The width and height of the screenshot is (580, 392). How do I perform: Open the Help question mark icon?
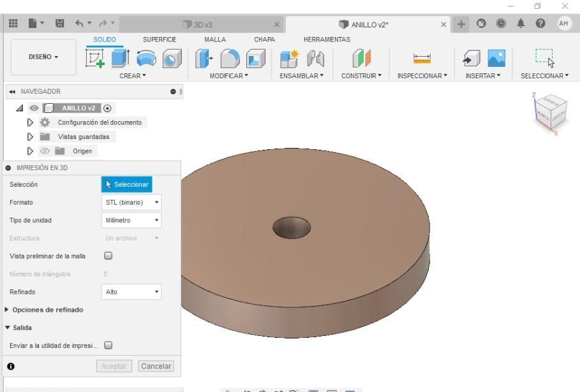pyautogui.click(x=540, y=24)
